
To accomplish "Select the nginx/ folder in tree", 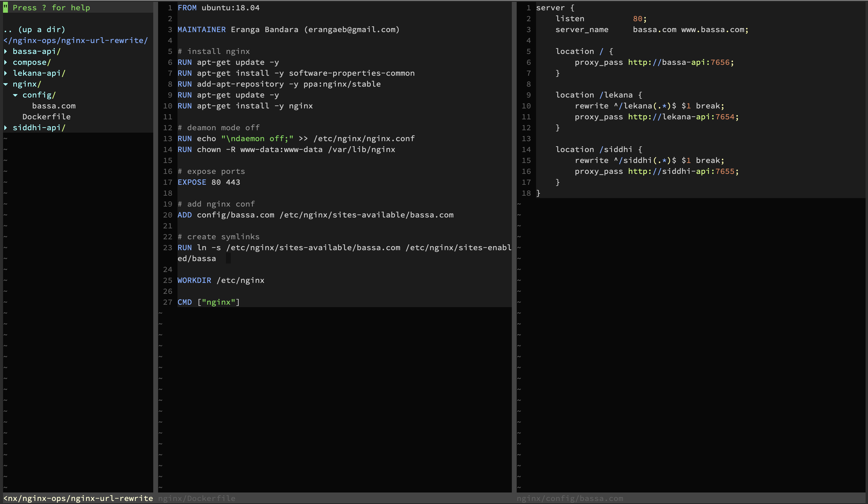I will pos(26,83).
